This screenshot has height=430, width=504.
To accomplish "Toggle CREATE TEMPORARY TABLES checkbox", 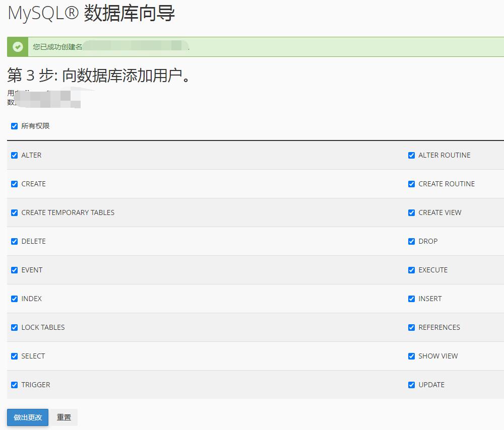I will coord(14,212).
